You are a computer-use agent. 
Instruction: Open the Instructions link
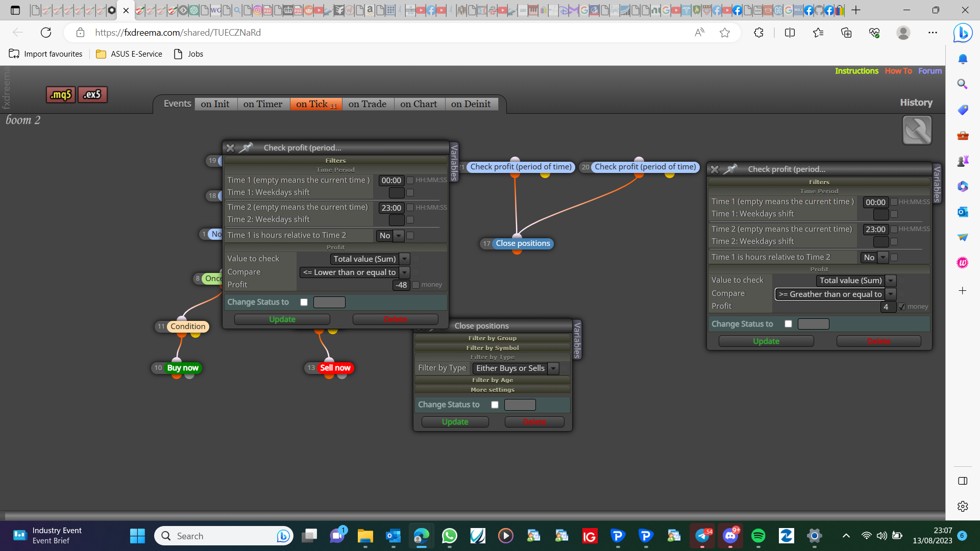click(x=856, y=71)
